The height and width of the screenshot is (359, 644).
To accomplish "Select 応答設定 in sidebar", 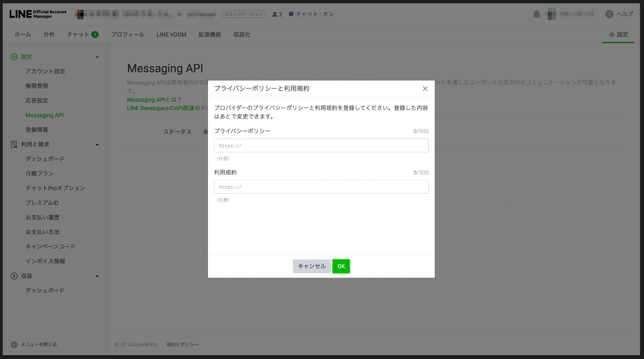I will click(37, 101).
